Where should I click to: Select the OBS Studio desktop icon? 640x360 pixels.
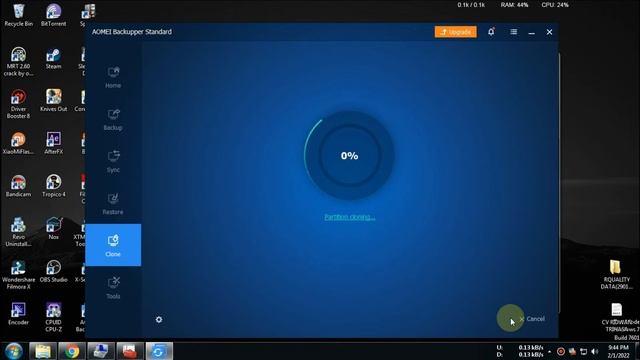click(53, 271)
